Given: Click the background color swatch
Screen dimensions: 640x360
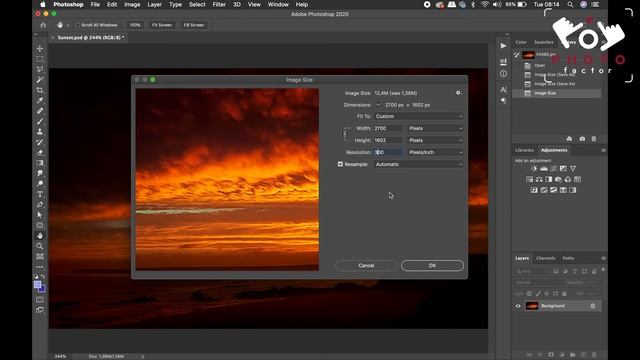Looking at the screenshot, I should (x=42, y=289).
